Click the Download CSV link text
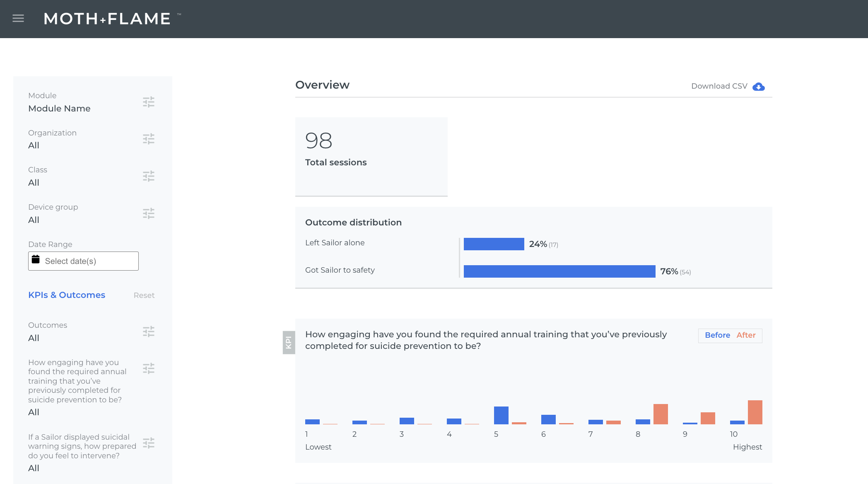Viewport: 868px width, 484px height. click(x=719, y=86)
